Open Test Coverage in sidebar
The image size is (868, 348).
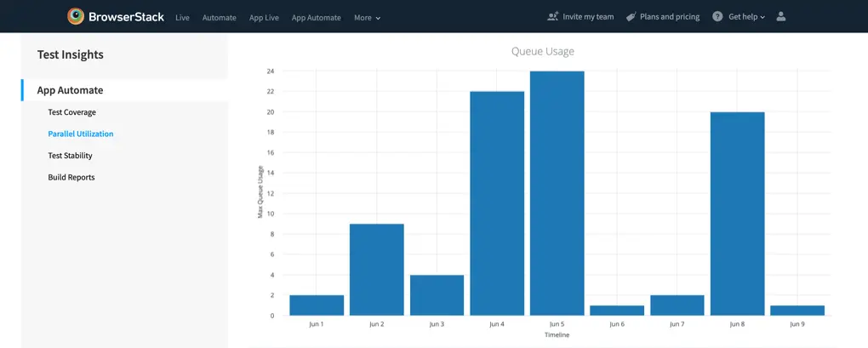tap(72, 112)
